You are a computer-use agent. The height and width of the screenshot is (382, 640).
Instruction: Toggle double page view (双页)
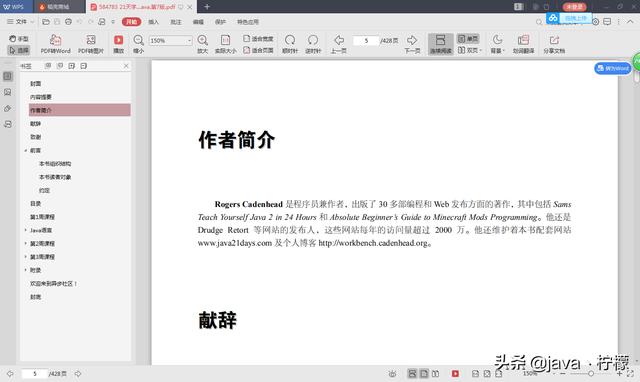[469, 50]
